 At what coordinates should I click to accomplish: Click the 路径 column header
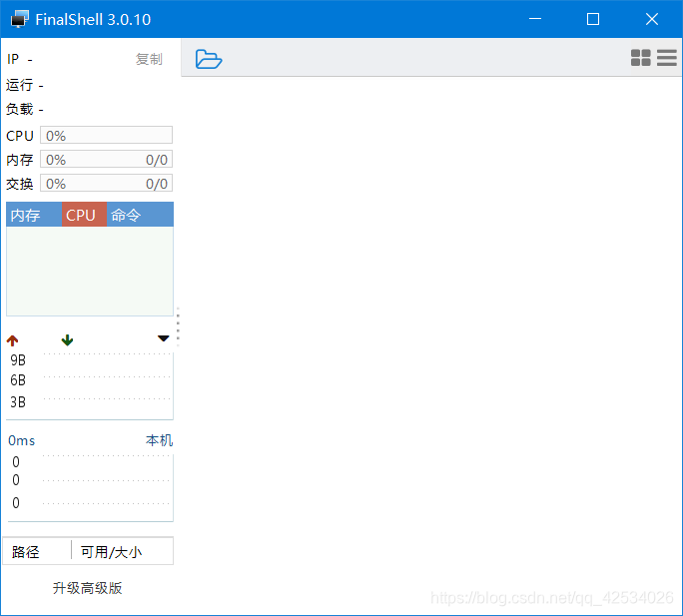tap(37, 552)
